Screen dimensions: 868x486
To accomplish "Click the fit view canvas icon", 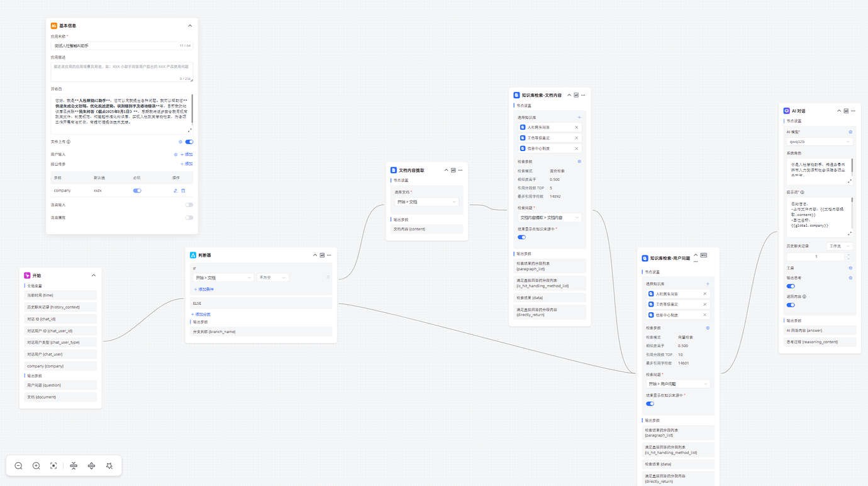I will tap(53, 466).
